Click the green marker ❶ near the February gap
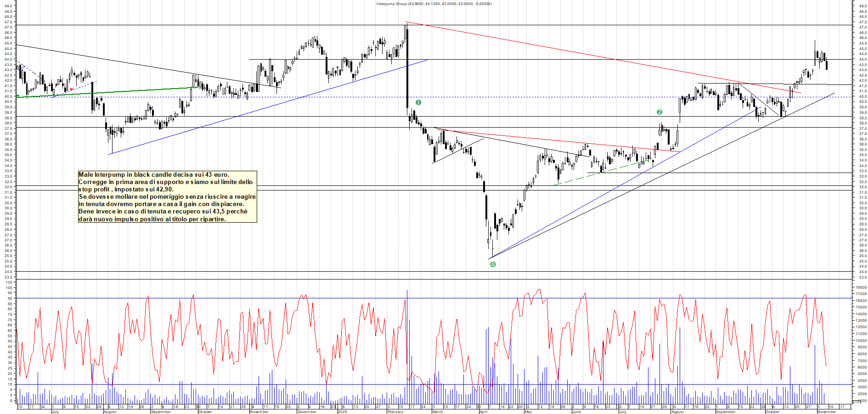 418,102
